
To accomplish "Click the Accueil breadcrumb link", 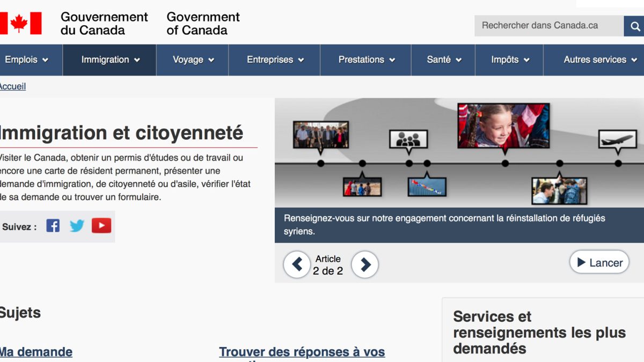I will click(x=13, y=86).
